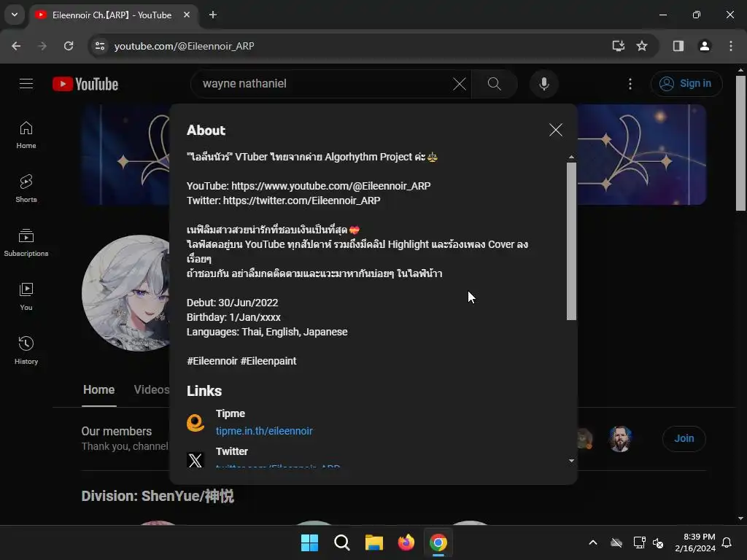Click install app icon in address bar
The width and height of the screenshot is (747, 560).
pos(619,46)
